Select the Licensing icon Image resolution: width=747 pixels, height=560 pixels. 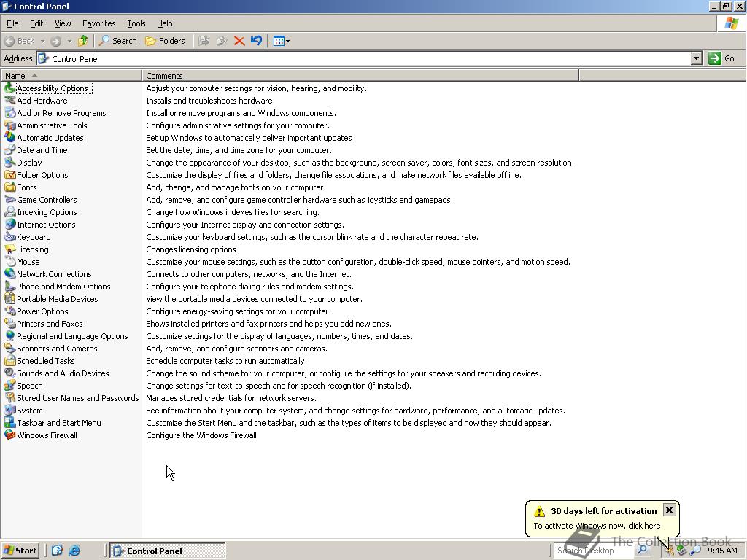point(9,249)
